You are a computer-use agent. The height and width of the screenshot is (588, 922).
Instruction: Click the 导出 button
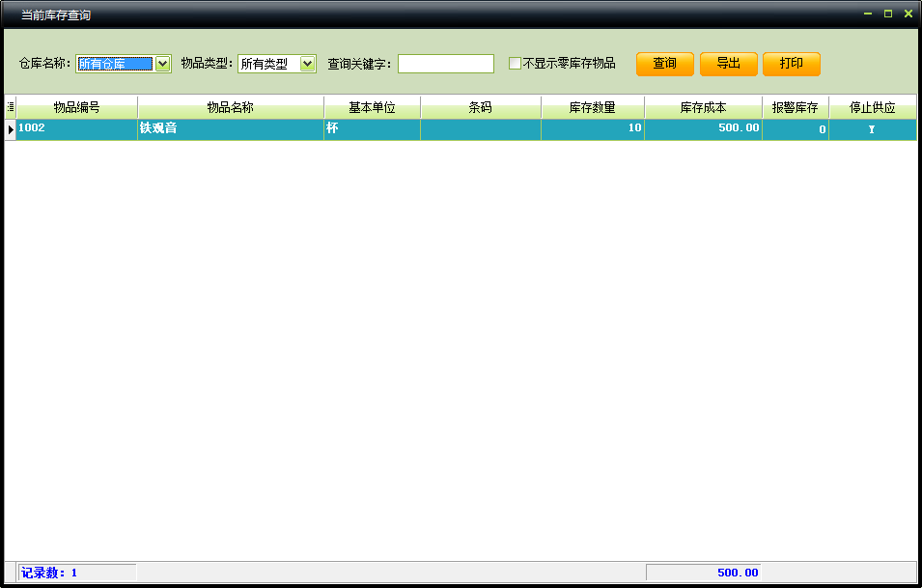729,64
